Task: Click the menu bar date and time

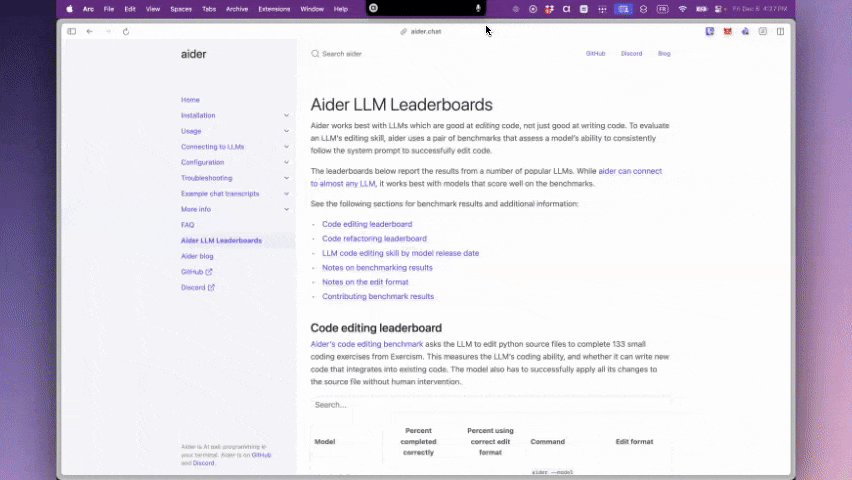Action: [760, 9]
